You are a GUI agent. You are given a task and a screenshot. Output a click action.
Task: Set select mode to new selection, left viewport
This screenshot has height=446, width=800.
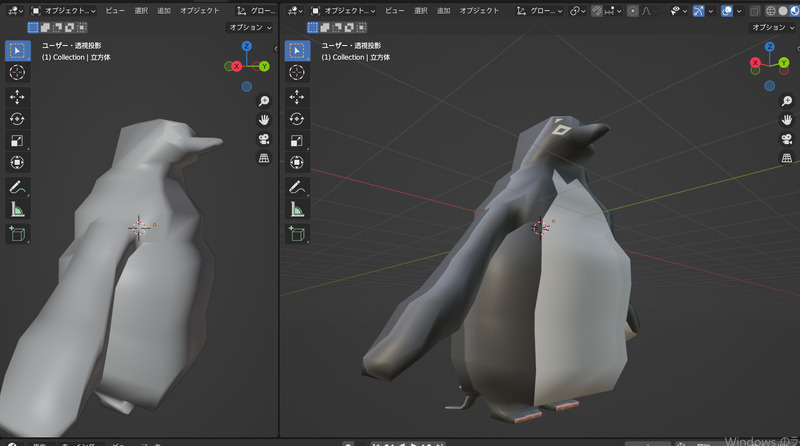click(x=33, y=27)
